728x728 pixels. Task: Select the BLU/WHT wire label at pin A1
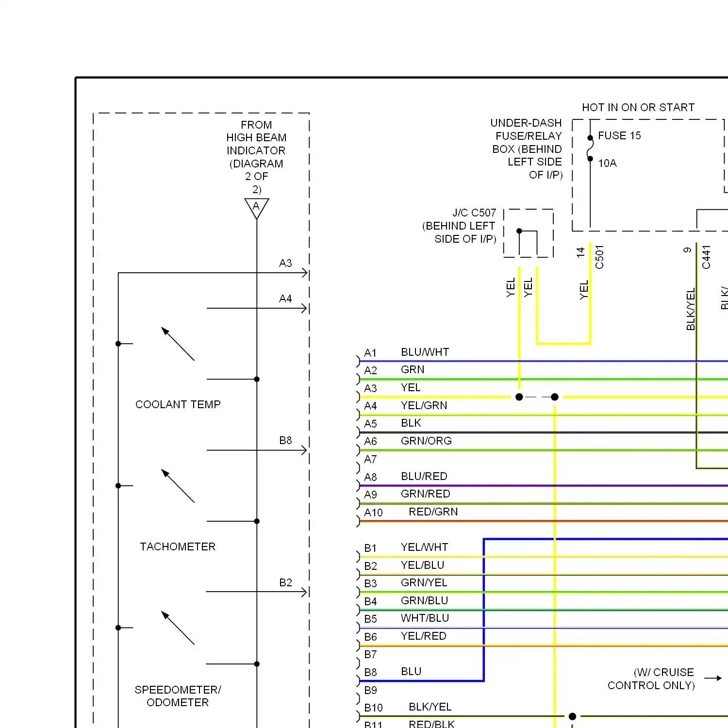pos(425,352)
